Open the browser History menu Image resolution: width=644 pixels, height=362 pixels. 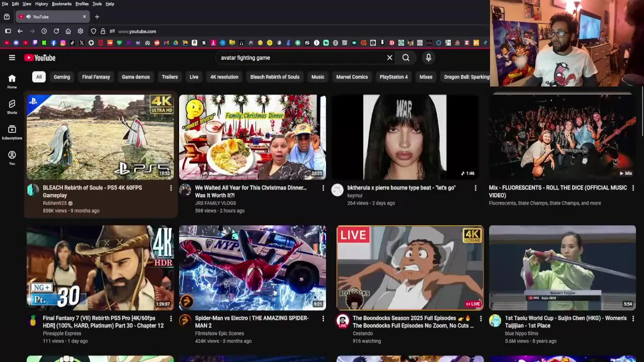click(42, 4)
